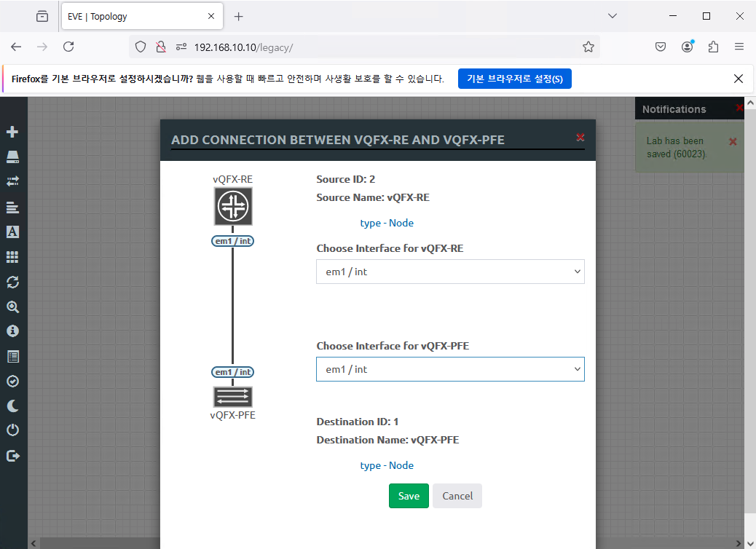Open the Extensions puzzle icon
This screenshot has height=549, width=756.
point(713,47)
